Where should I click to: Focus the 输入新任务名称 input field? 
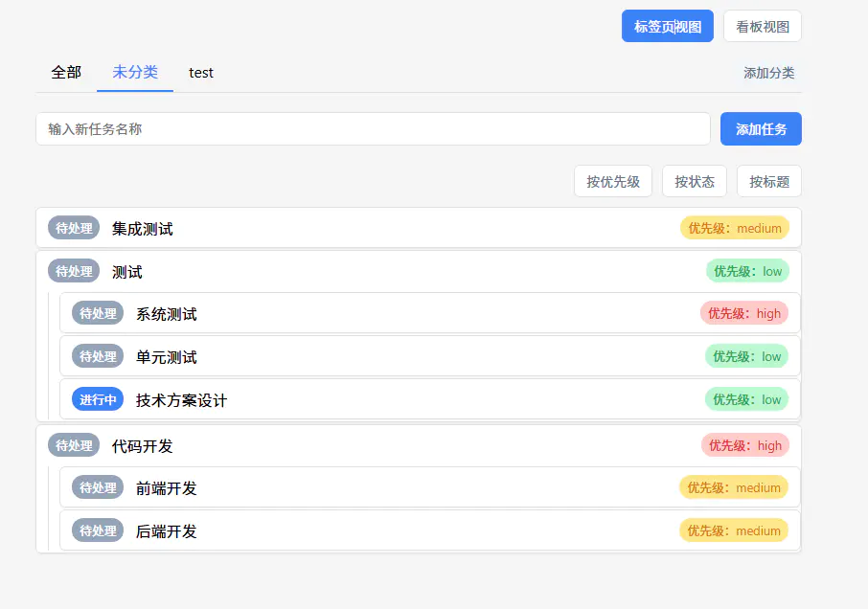click(x=373, y=129)
